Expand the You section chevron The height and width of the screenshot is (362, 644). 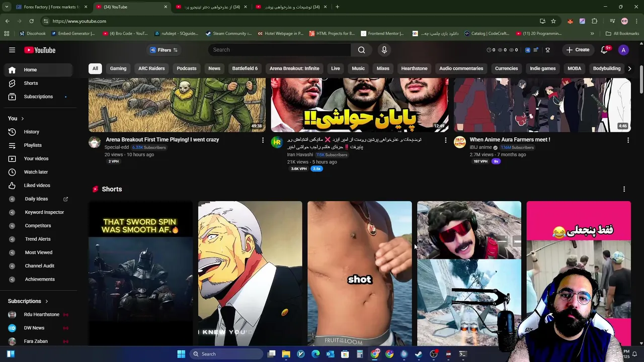coord(22,119)
